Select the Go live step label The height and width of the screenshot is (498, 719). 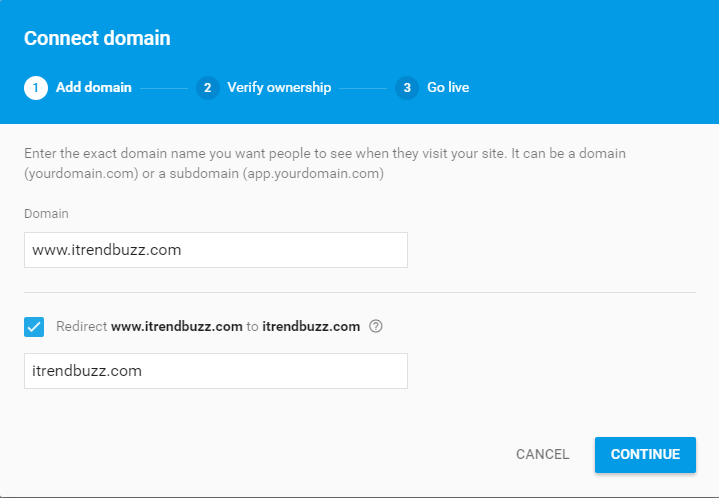[448, 87]
